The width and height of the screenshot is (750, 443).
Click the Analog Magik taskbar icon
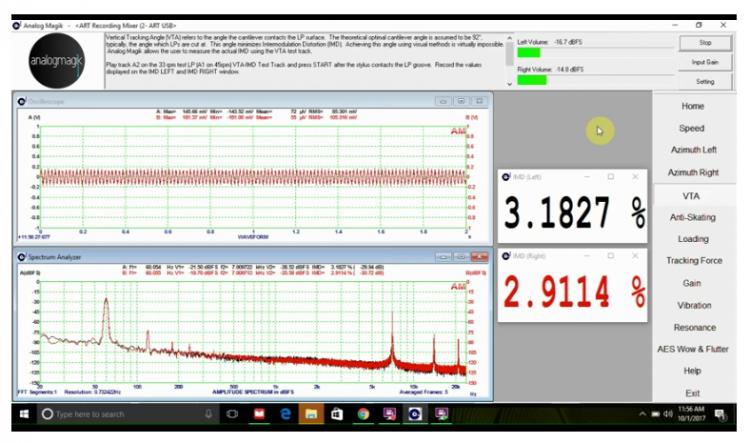click(x=415, y=414)
